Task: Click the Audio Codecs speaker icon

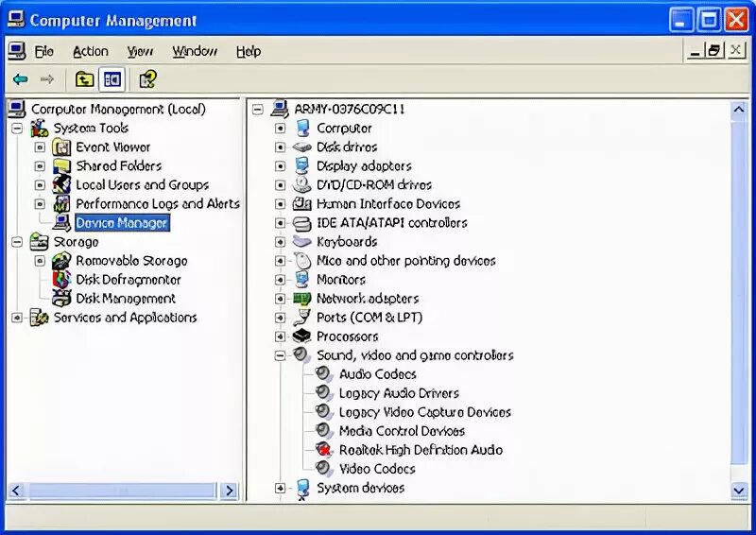Action: click(x=323, y=374)
